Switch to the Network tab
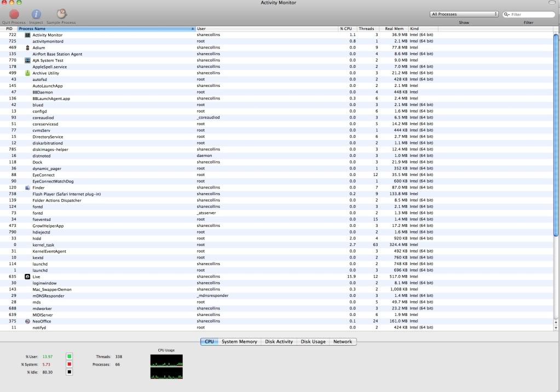This screenshot has width=560, height=392. [343, 342]
